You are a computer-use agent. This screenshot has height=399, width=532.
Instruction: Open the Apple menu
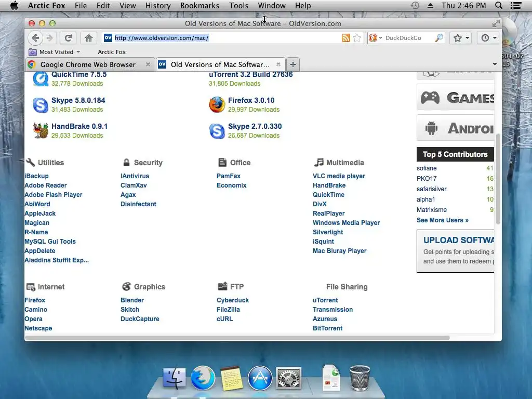pos(14,5)
